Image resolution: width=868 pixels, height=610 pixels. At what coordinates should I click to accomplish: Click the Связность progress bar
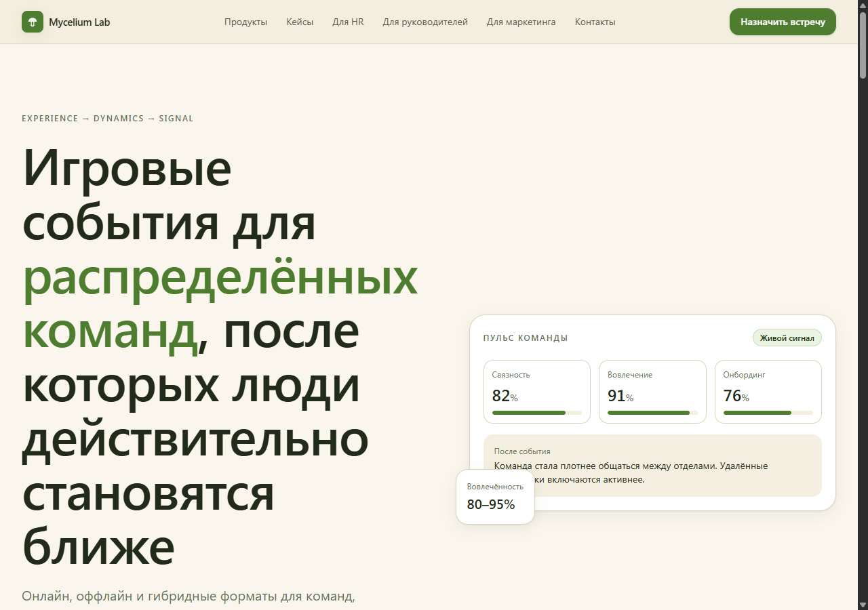(537, 412)
